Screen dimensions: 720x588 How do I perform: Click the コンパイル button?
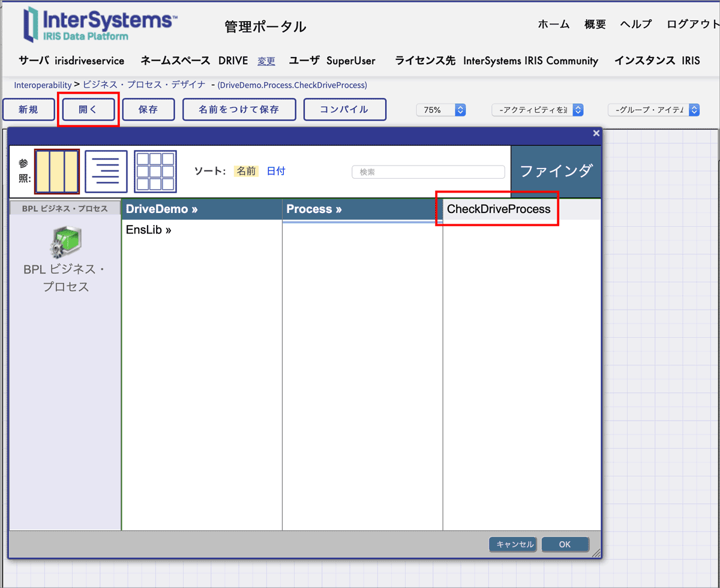[344, 109]
